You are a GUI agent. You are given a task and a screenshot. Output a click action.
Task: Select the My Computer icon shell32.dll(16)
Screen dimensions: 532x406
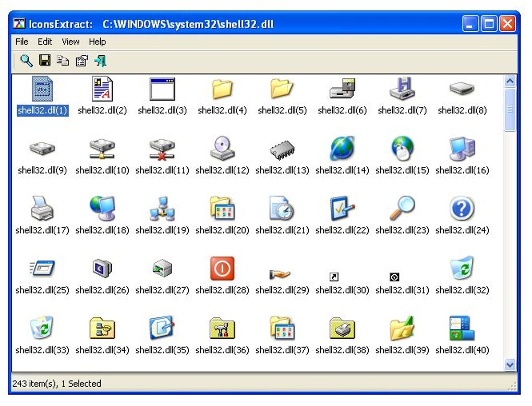(x=462, y=149)
